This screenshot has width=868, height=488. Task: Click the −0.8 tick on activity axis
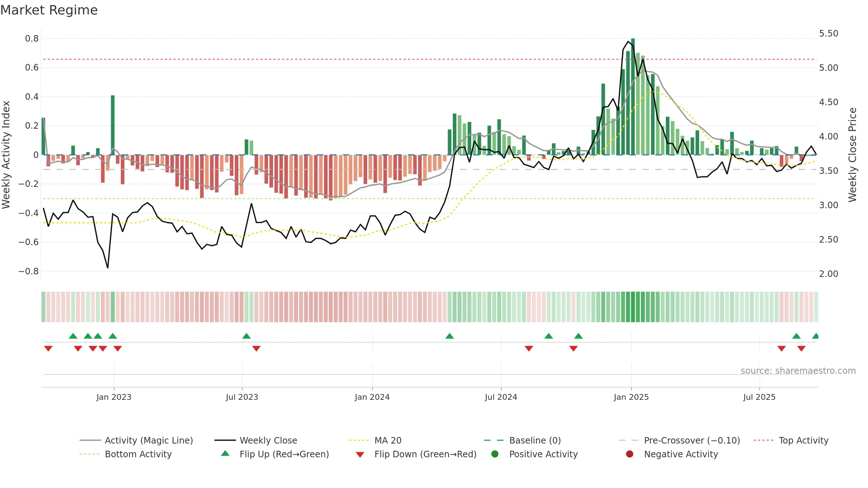(29, 271)
